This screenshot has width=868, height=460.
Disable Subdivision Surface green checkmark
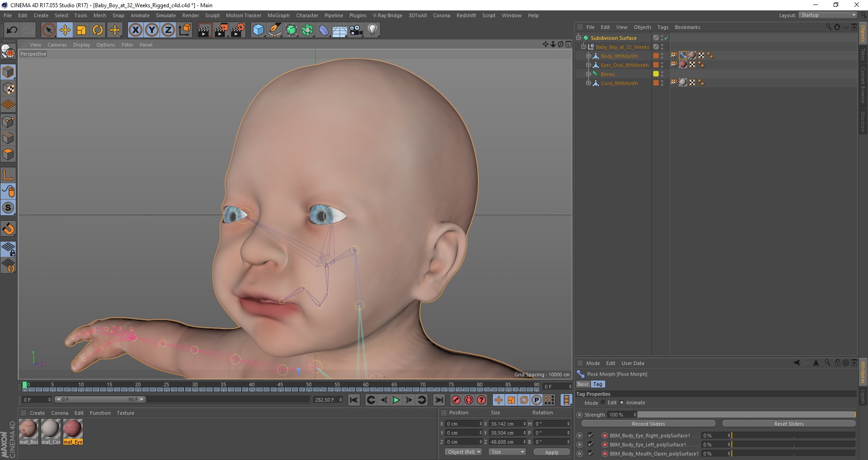coord(666,38)
